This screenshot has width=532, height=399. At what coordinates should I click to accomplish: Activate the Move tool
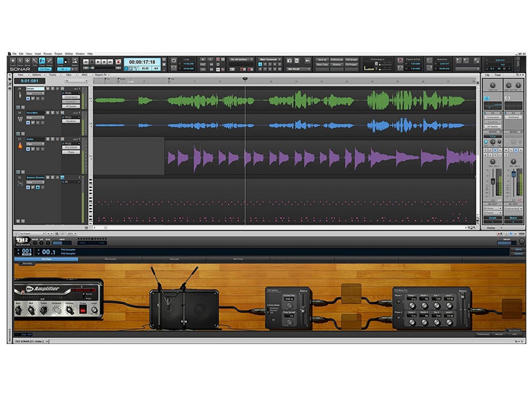click(27, 61)
